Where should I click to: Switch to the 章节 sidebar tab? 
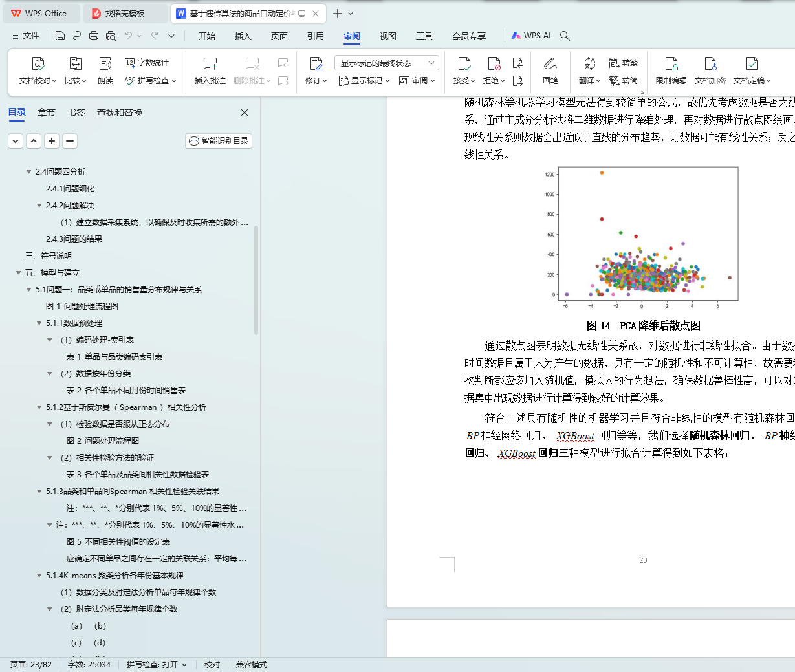47,112
